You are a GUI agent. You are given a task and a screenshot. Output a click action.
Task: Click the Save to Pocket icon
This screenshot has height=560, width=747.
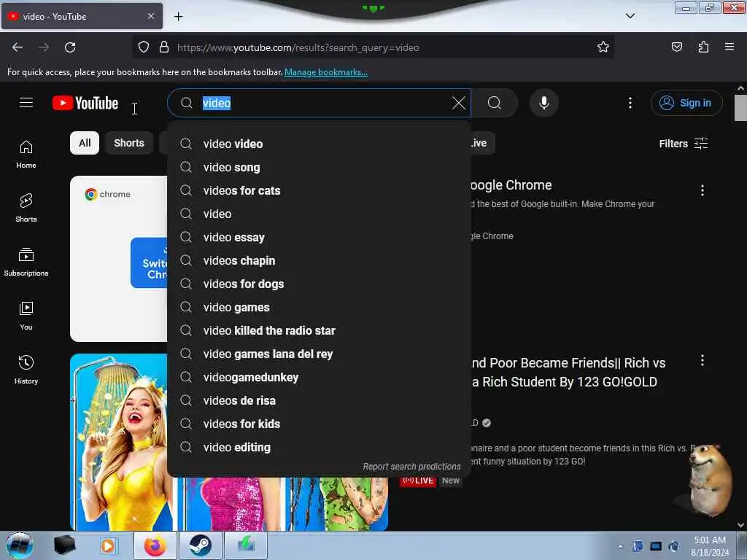coord(676,47)
